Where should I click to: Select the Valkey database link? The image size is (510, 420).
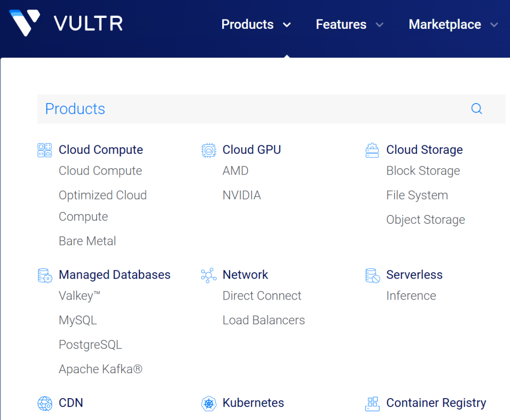click(x=79, y=296)
